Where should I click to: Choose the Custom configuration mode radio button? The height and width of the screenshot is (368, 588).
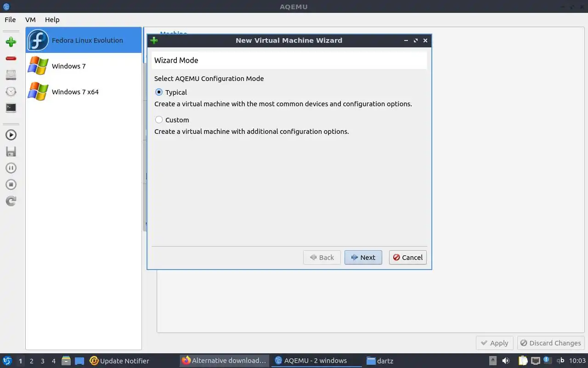point(159,120)
